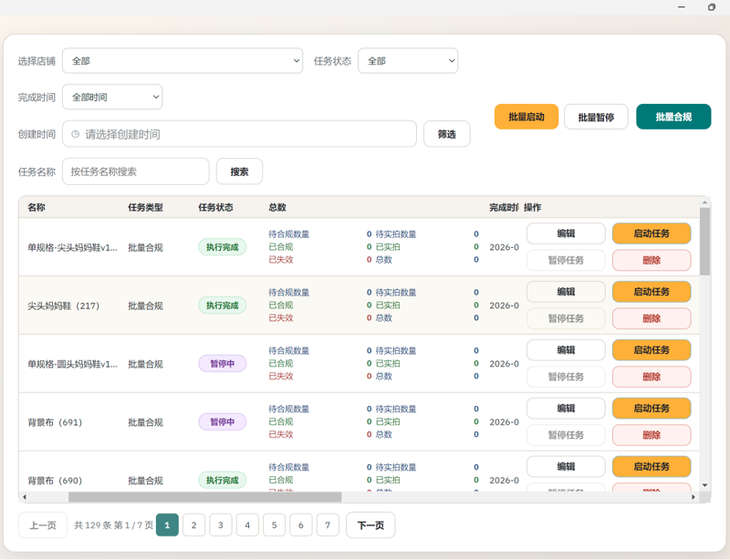Delete the 背景布 (691) task

(x=652, y=435)
